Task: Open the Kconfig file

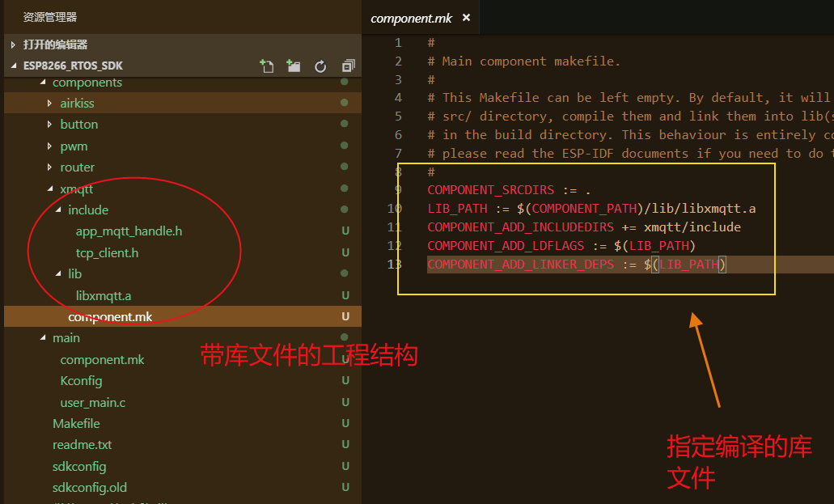Action: [81, 381]
